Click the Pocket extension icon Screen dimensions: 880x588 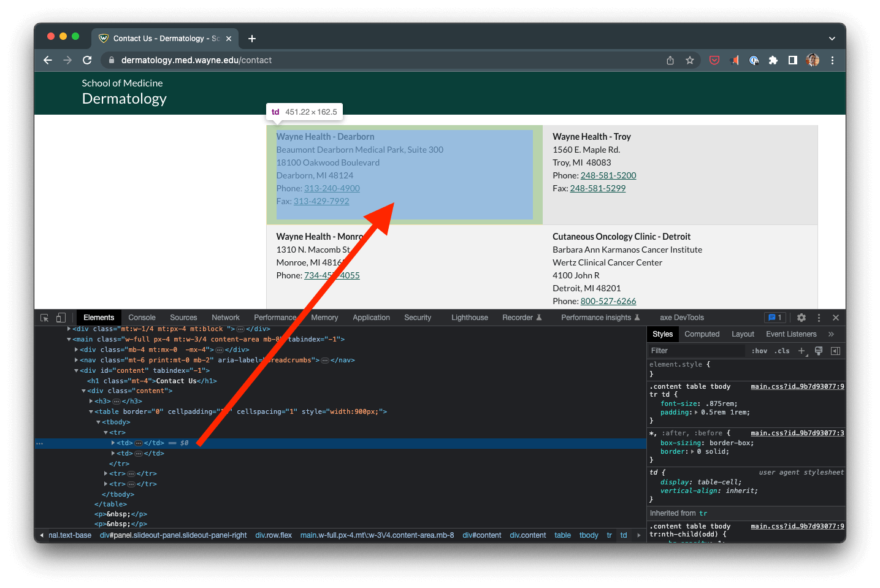[x=714, y=60]
